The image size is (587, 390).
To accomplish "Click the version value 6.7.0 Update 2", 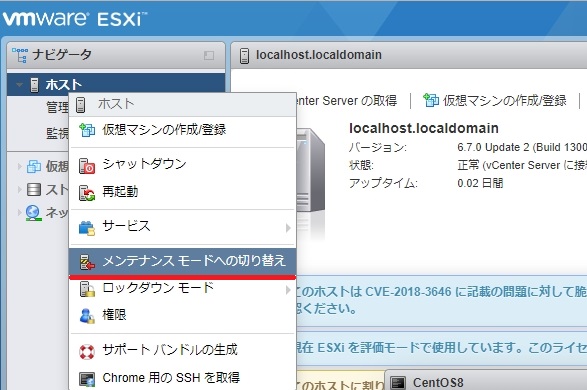I will tap(522, 147).
